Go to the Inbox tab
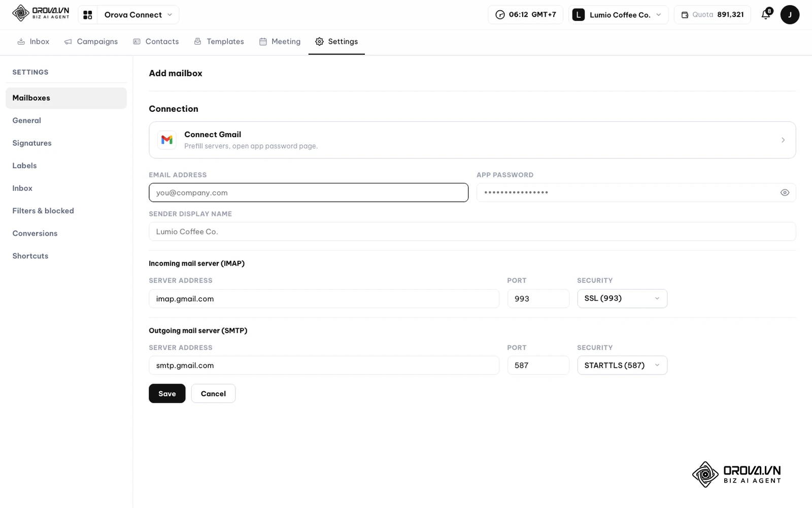Screen dimensions: 812x508 coord(33,42)
